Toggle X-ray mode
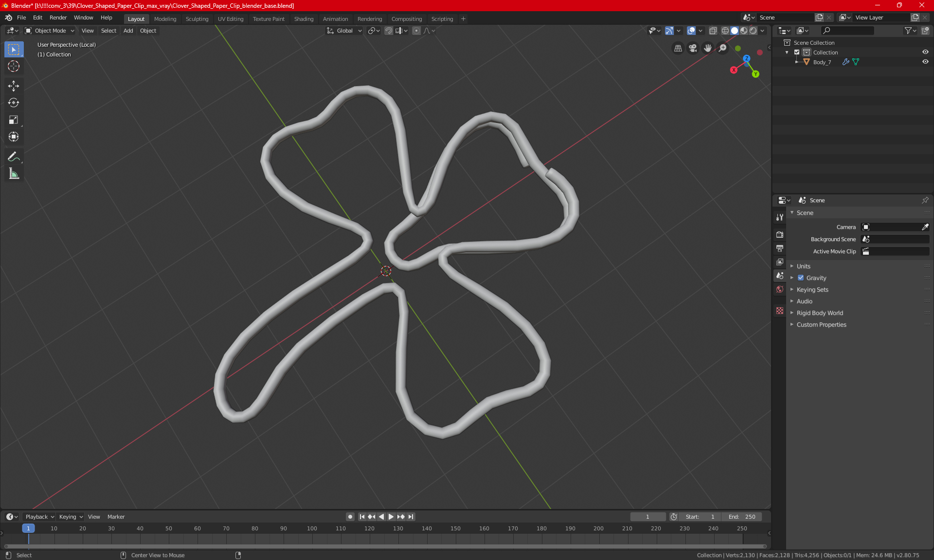 [713, 31]
